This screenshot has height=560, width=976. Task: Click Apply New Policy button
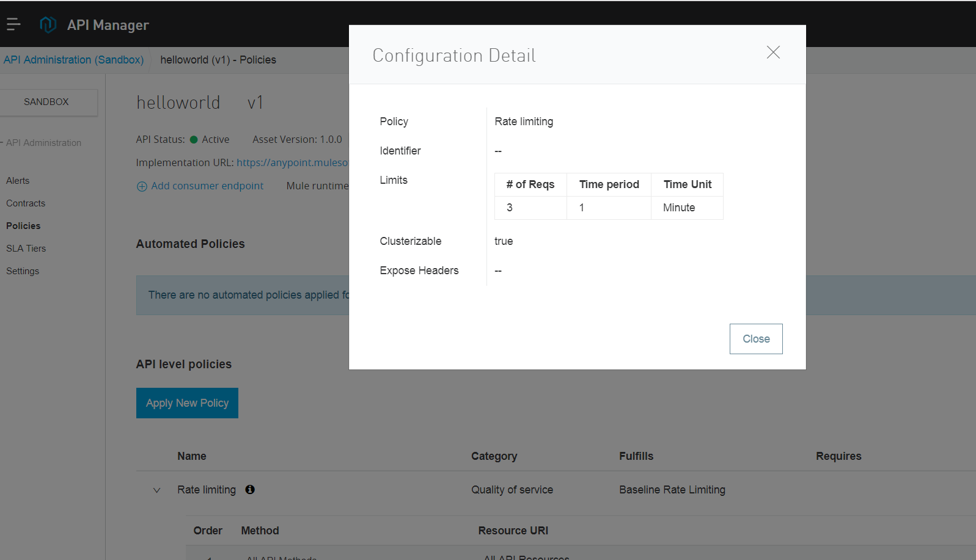(x=187, y=403)
